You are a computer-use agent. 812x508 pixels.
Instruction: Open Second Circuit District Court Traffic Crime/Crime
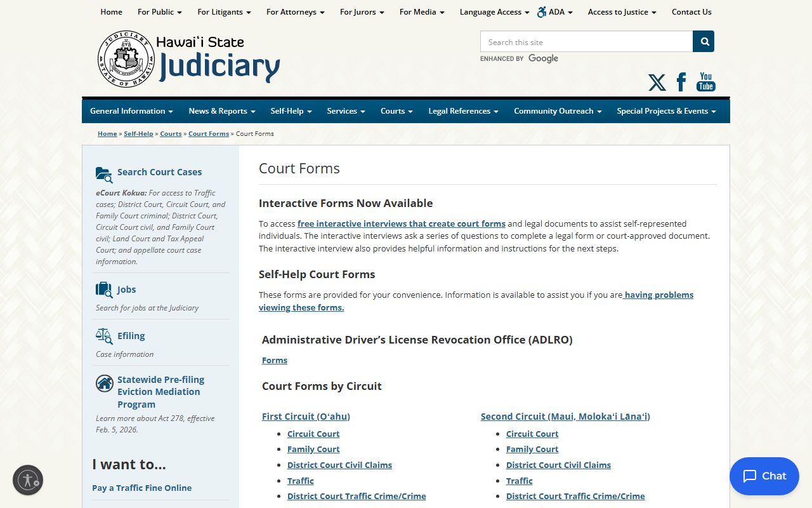pos(575,496)
